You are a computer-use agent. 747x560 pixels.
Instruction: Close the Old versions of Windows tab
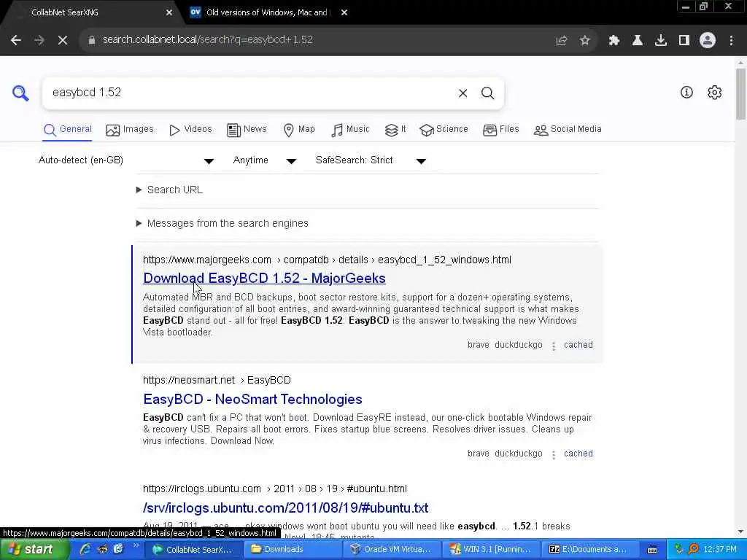(x=344, y=12)
